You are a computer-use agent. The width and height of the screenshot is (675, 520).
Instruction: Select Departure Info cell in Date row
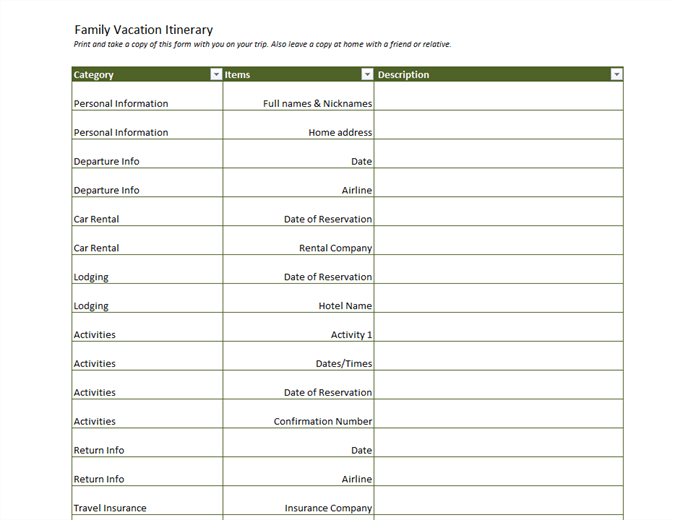tap(147, 154)
